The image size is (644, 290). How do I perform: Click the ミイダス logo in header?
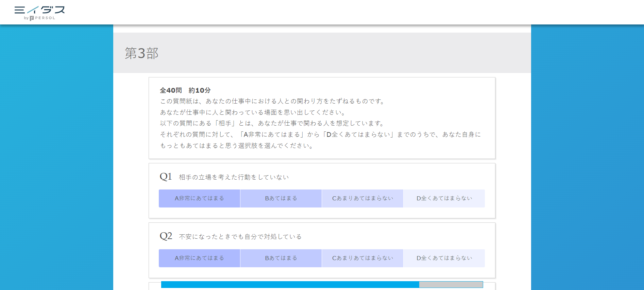pyautogui.click(x=39, y=10)
